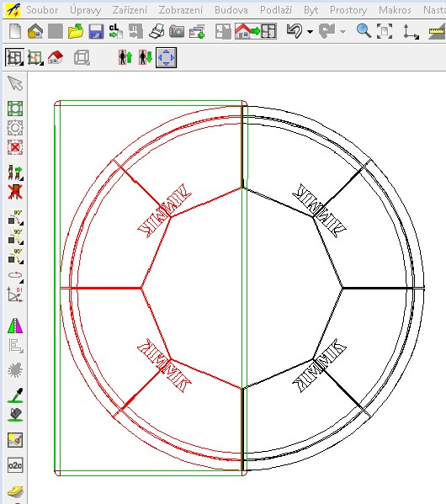Click the new blank document icon
The image size is (446, 504).
[15, 31]
